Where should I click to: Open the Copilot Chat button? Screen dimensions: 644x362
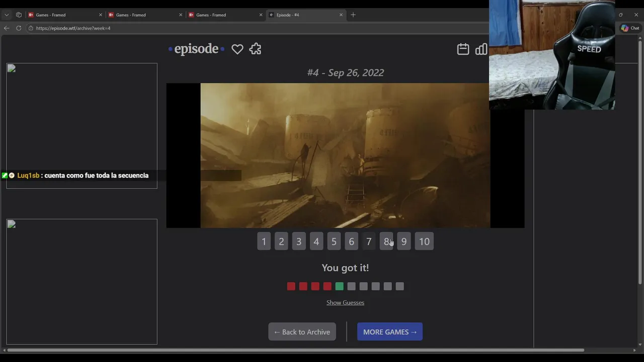point(630,28)
